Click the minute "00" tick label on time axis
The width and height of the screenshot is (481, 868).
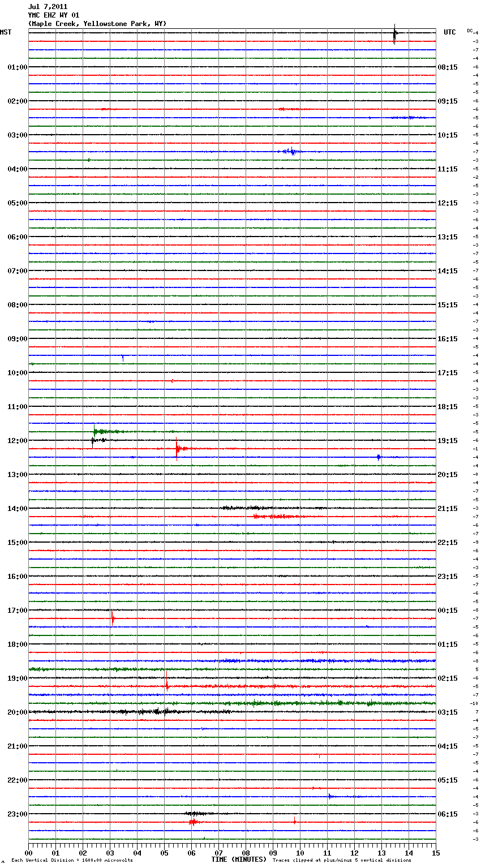tap(28, 853)
